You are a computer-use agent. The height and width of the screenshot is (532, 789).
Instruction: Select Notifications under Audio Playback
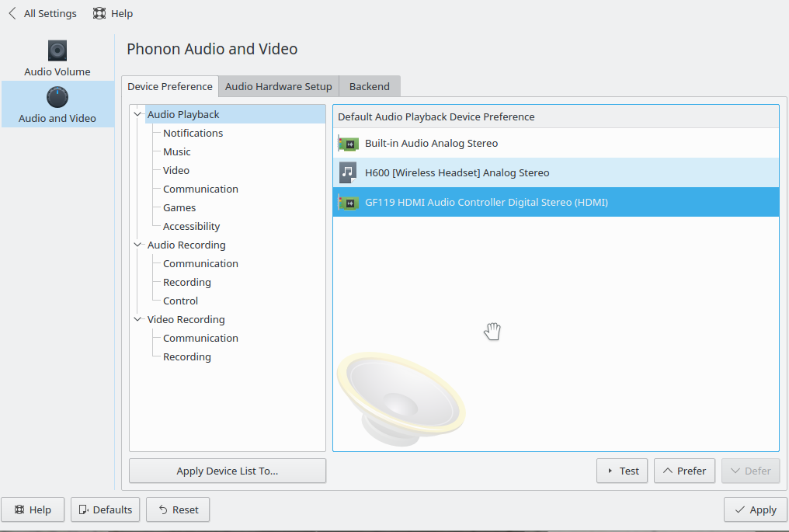193,133
